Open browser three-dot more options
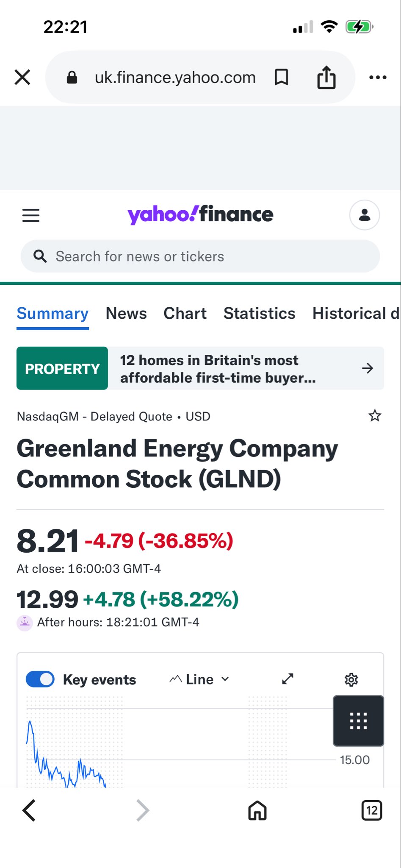The image size is (401, 868). pos(378,78)
